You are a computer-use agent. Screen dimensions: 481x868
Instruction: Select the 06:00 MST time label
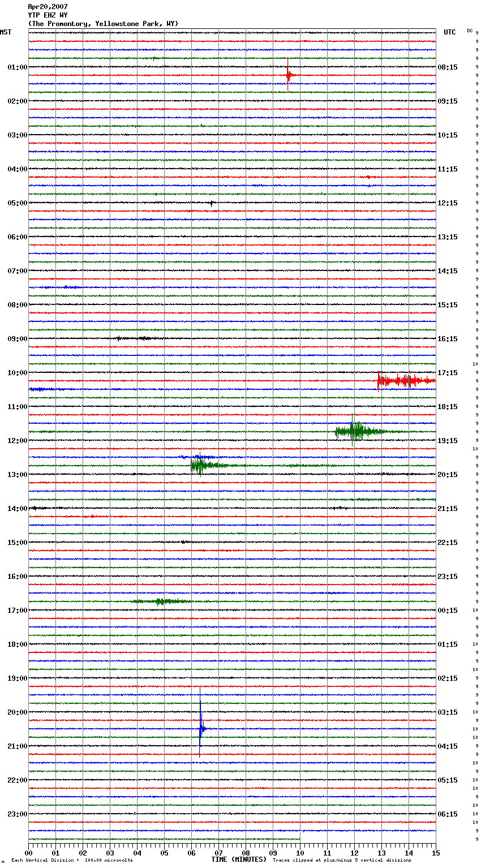18,237
